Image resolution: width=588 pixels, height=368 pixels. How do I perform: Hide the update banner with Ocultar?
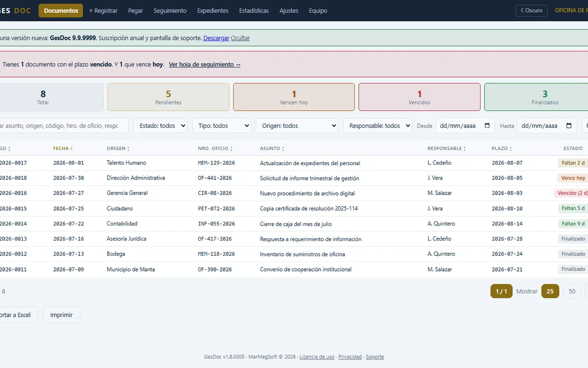coord(240,38)
